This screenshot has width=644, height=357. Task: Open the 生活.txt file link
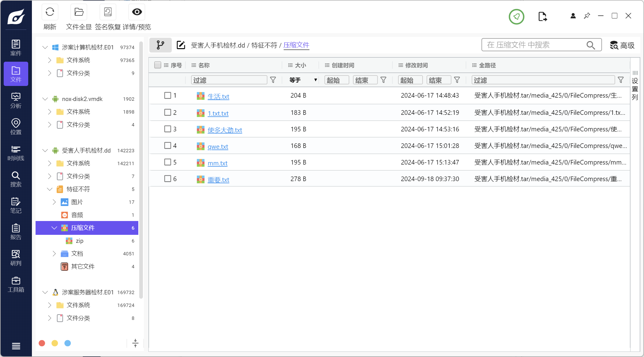coord(218,96)
